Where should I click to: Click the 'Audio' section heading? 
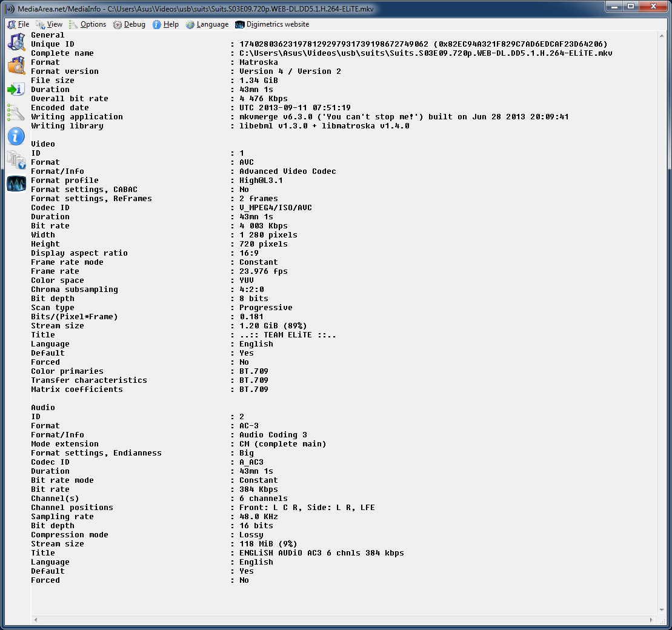(43, 408)
